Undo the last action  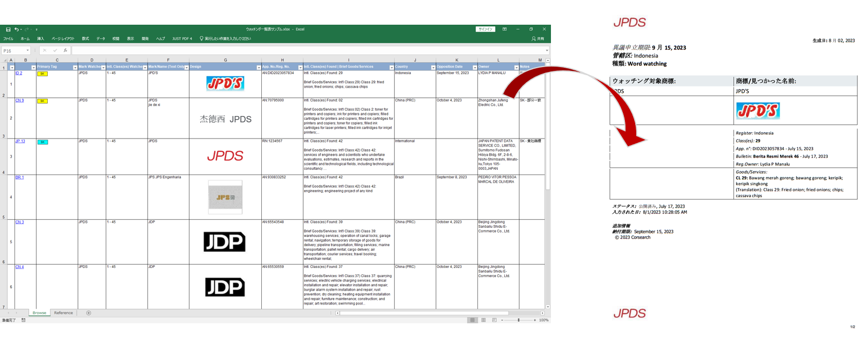click(x=17, y=30)
